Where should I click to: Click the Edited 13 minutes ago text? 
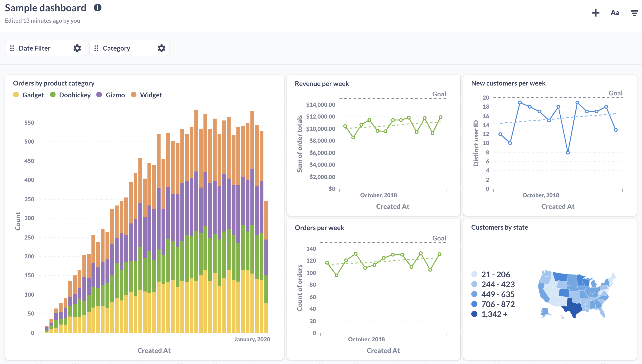coord(43,21)
